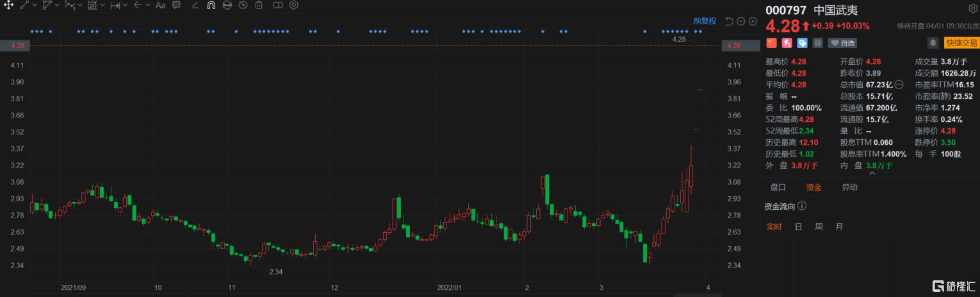Open the grid tool options dropdown
Image resolution: width=980 pixels, height=297 pixels.
coord(102,5)
